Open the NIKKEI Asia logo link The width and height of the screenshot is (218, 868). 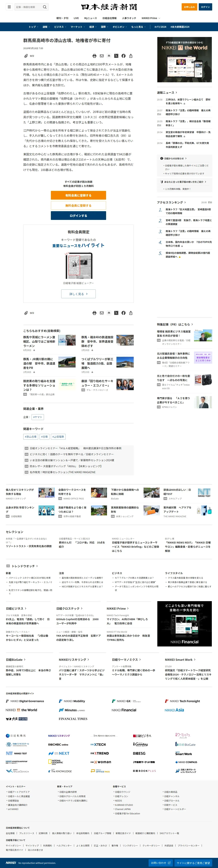click(x=174, y=710)
